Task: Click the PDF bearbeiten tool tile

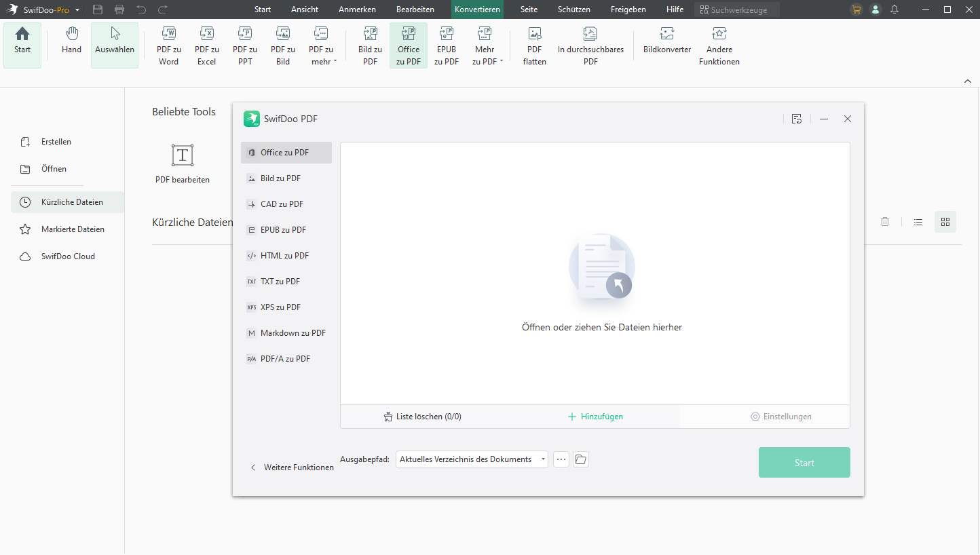Action: coord(183,164)
